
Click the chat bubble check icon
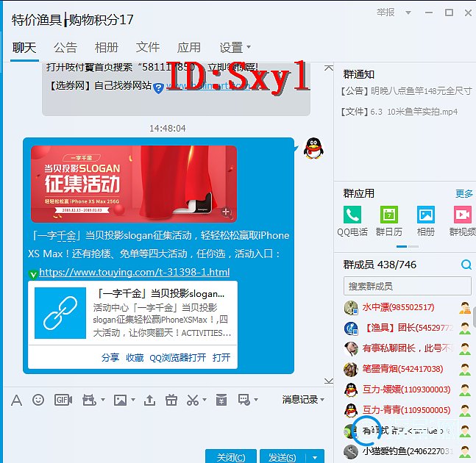coord(244,400)
